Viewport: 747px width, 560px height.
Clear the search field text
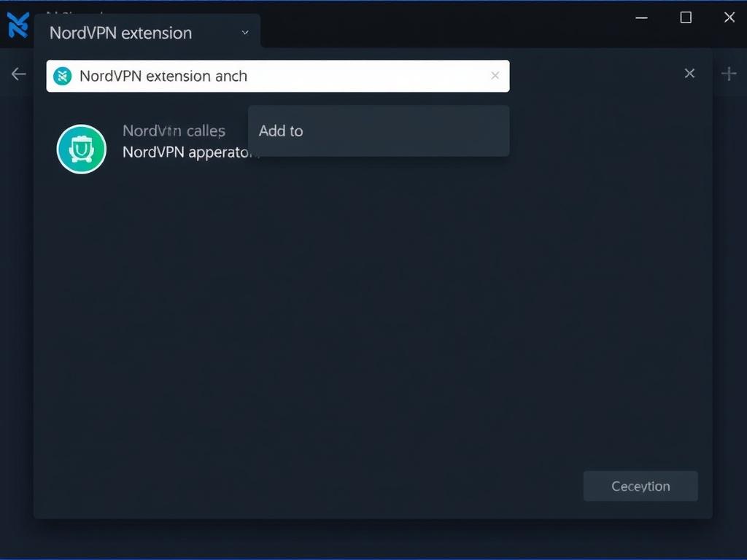[495, 75]
